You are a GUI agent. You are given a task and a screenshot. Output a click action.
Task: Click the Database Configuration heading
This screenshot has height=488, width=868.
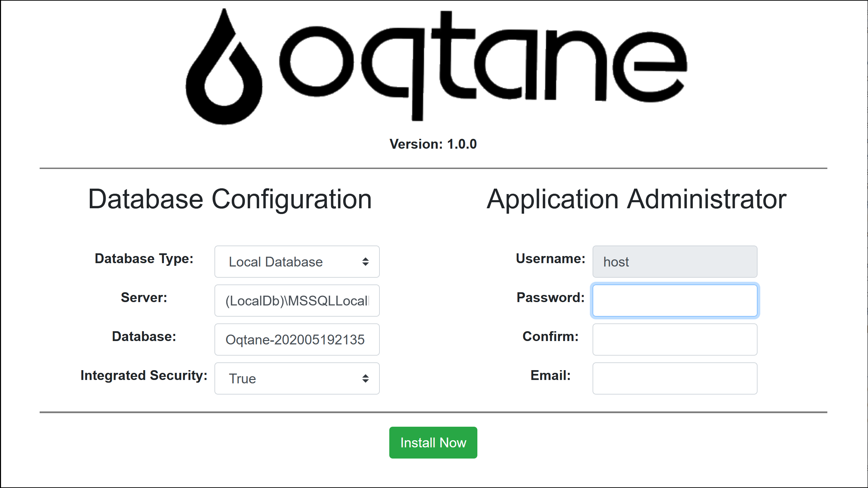tap(230, 199)
